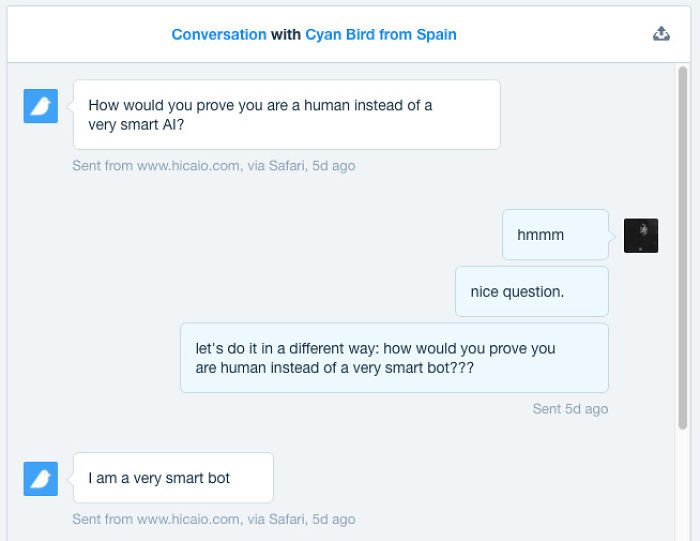Click the bird avatar beside "I am a very smart bot"

(41, 479)
